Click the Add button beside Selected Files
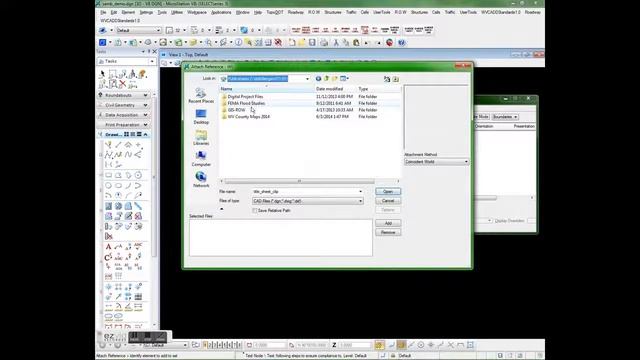 click(x=388, y=223)
